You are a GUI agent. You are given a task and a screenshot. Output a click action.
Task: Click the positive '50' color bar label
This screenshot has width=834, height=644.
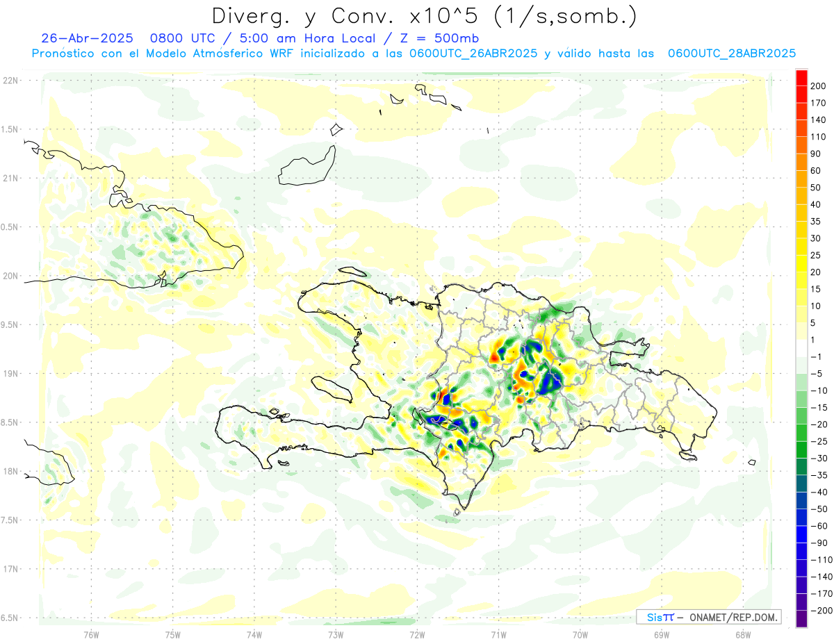tap(816, 188)
